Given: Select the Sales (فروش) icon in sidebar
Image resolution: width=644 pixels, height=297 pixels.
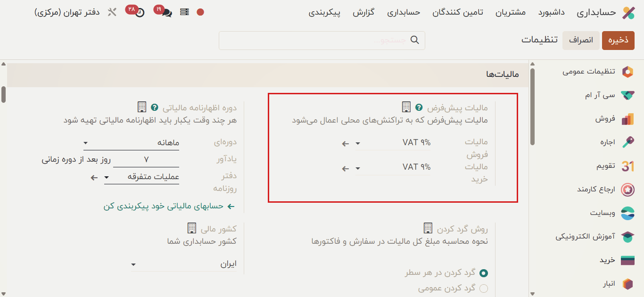Looking at the screenshot, I should click(x=627, y=119).
